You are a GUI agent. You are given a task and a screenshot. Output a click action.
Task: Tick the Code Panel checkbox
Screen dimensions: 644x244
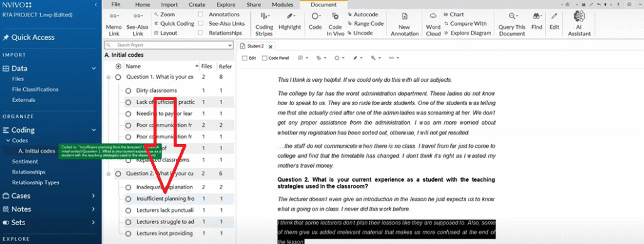pos(265,58)
